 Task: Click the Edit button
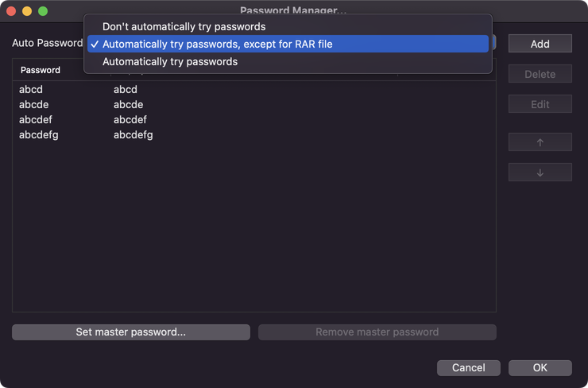540,104
